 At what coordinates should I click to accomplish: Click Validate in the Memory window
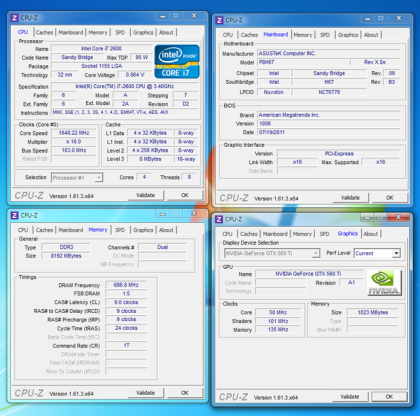(x=146, y=393)
